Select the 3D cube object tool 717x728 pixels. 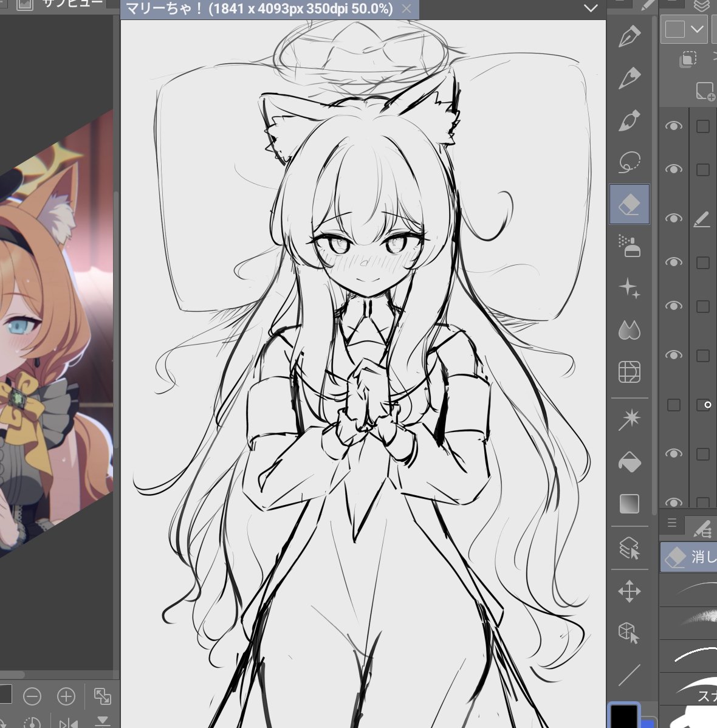coord(630,633)
